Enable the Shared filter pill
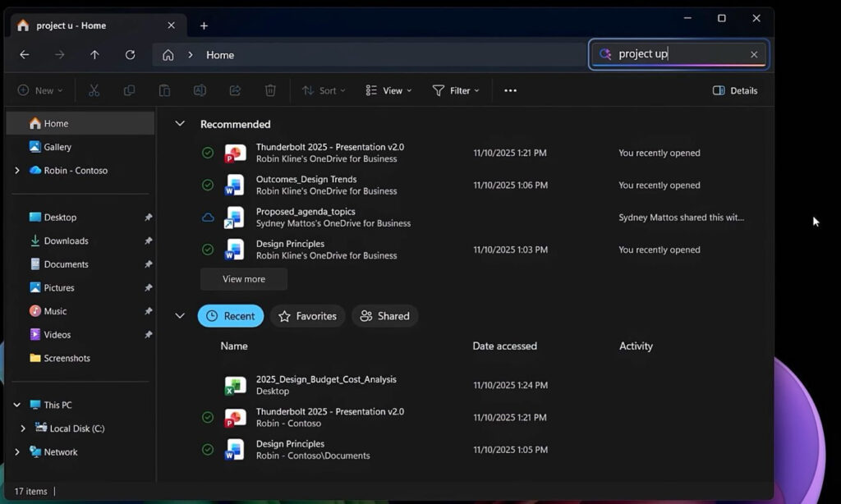The height and width of the screenshot is (504, 841). [x=384, y=316]
